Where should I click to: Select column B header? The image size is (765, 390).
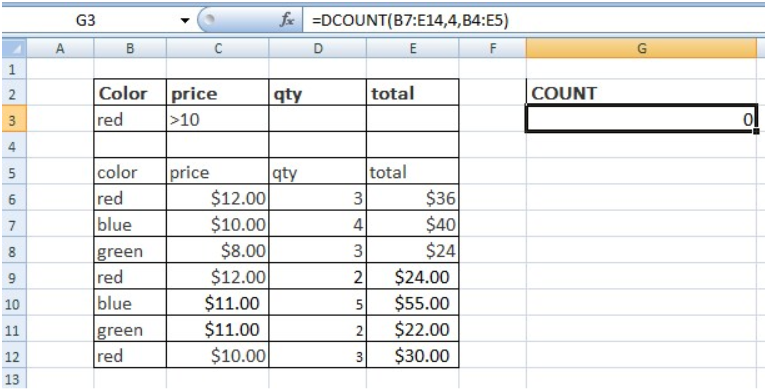[130, 48]
